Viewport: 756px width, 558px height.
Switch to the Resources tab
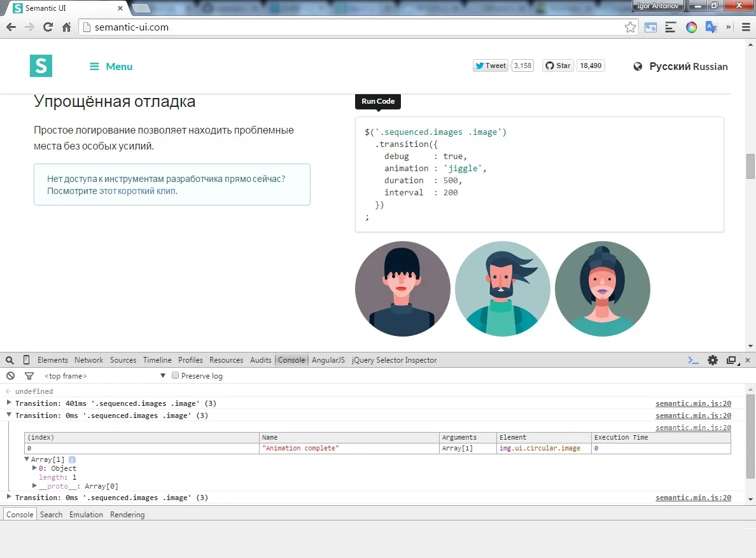click(226, 360)
